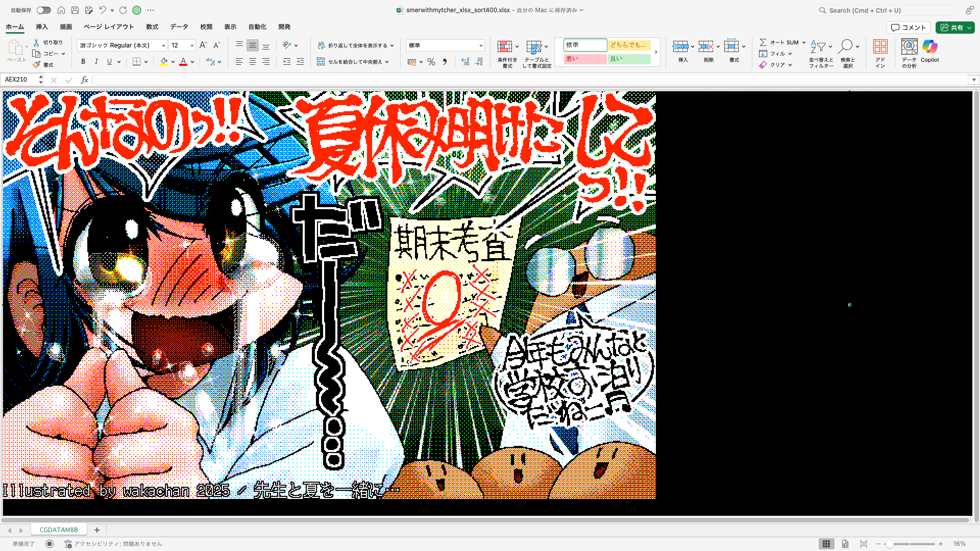Click the percent style icon
This screenshot has height=551, width=980.
point(431,62)
